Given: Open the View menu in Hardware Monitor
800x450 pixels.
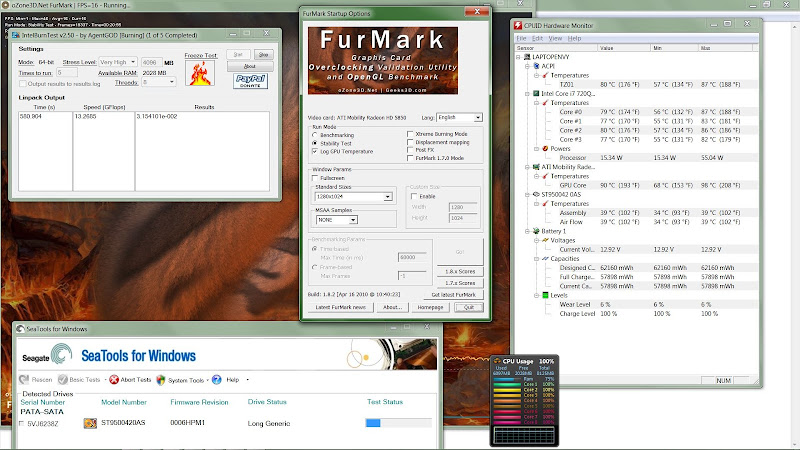Looking at the screenshot, I should [x=555, y=38].
